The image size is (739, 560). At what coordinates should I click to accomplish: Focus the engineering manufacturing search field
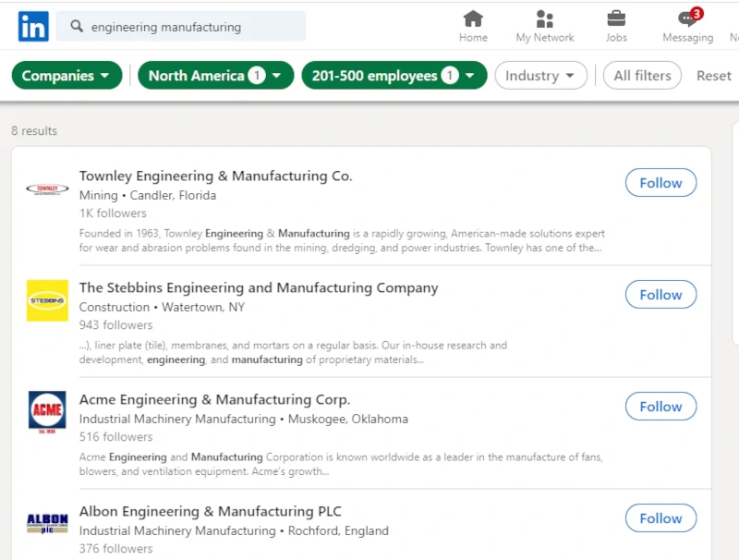180,27
